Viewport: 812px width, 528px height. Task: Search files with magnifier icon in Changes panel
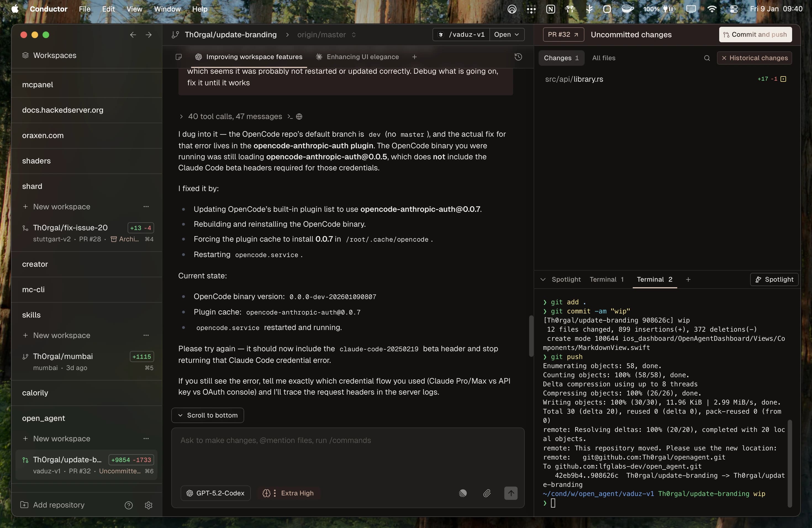706,58
